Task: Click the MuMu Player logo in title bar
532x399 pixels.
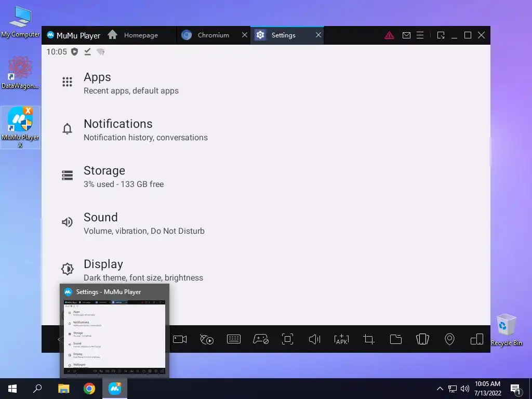Action: (x=50, y=35)
